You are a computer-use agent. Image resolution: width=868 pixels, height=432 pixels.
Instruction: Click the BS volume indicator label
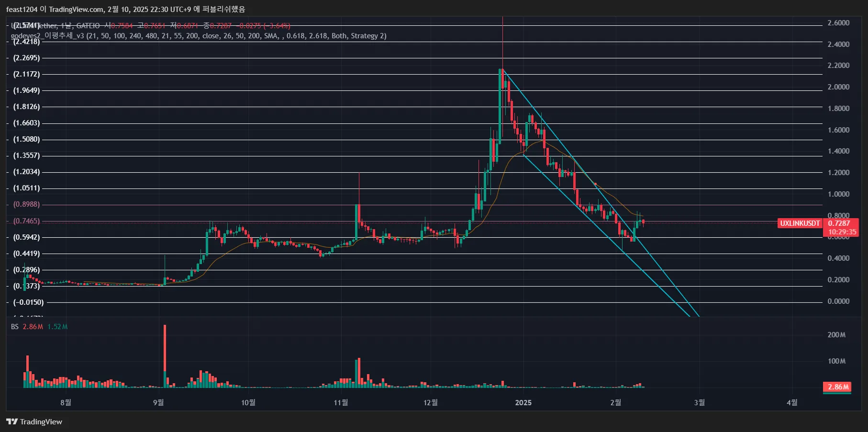point(15,327)
